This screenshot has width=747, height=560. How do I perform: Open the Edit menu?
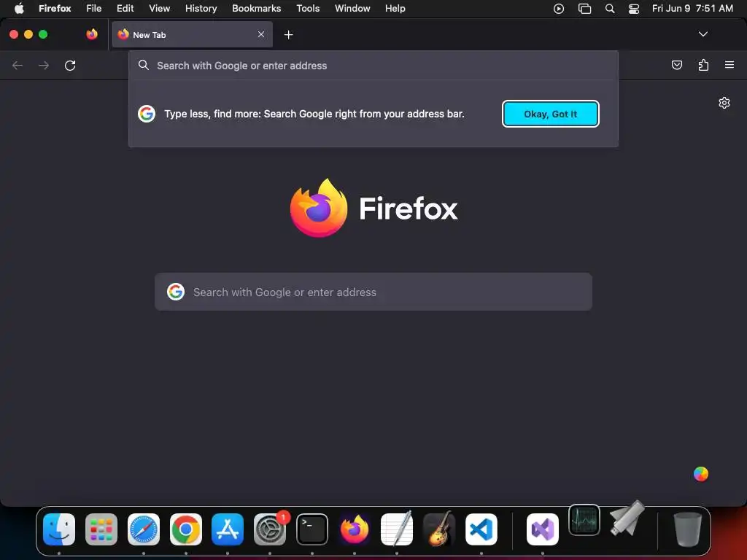tap(125, 9)
